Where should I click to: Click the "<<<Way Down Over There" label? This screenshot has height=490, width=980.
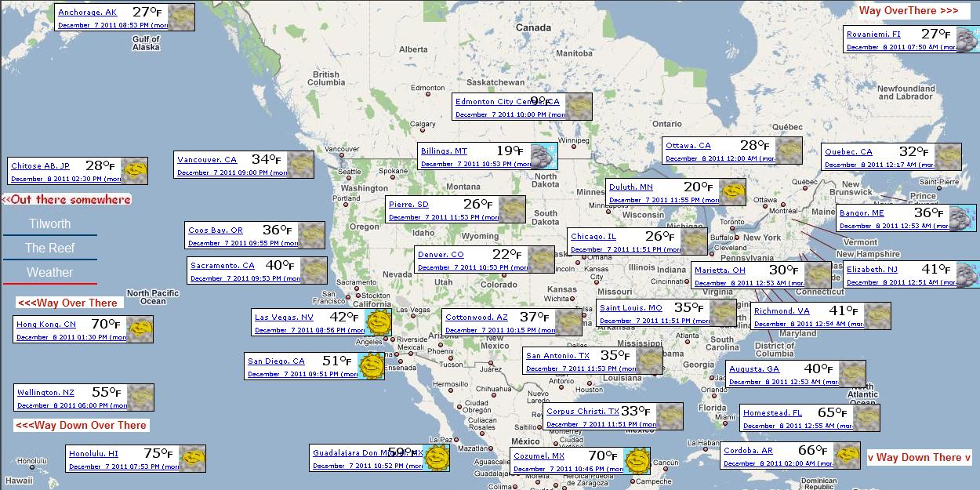(x=81, y=425)
